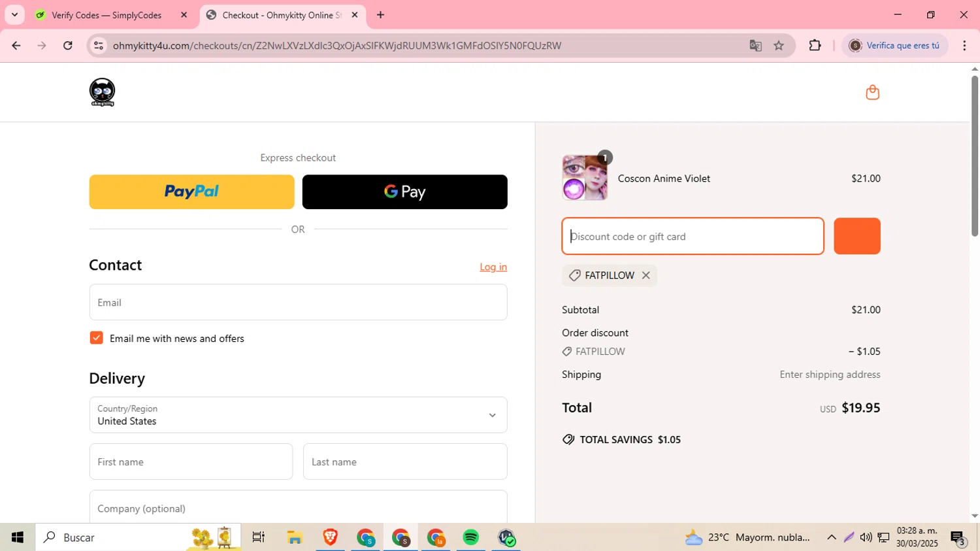Focus the discount code or gift card field
Viewport: 980px width, 551px height.
[x=693, y=236]
